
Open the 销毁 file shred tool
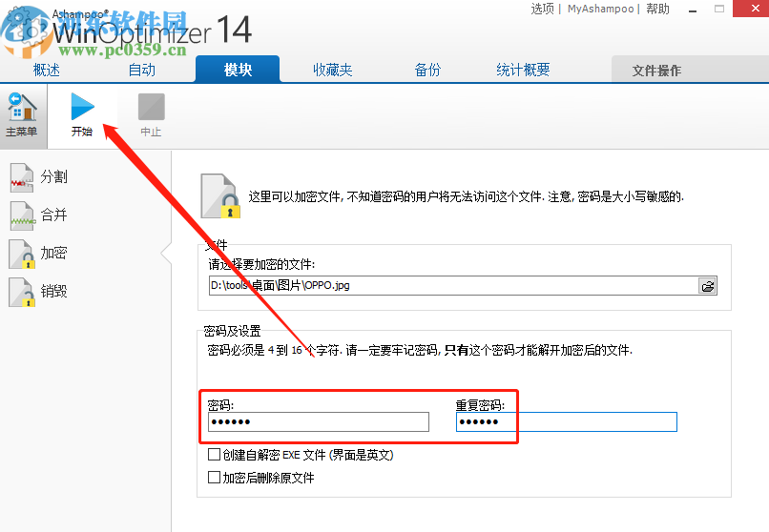pyautogui.click(x=39, y=292)
